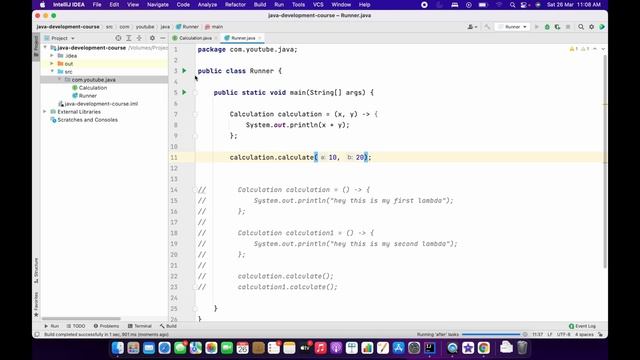Open the TODO tool window button
The width and height of the screenshot is (640, 360).
click(76, 326)
